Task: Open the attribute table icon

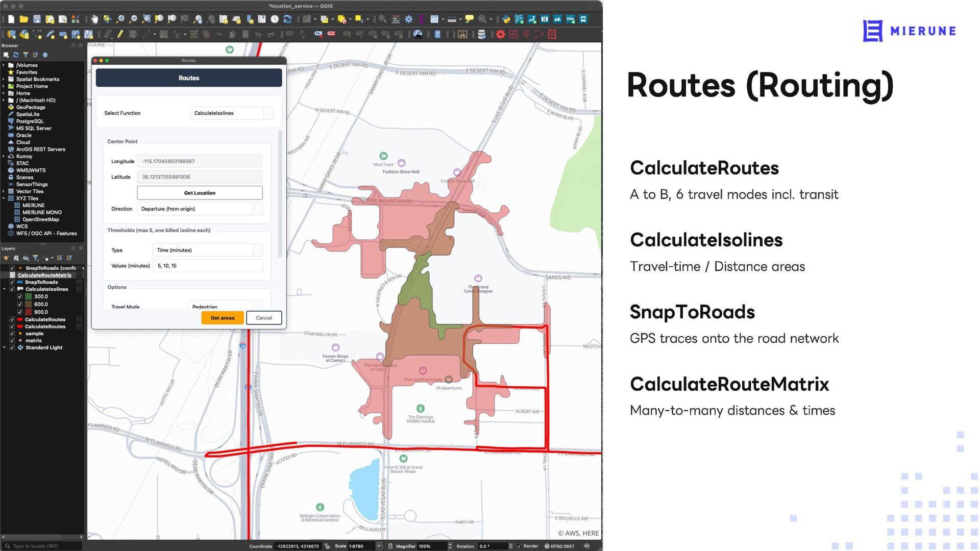Action: (434, 19)
